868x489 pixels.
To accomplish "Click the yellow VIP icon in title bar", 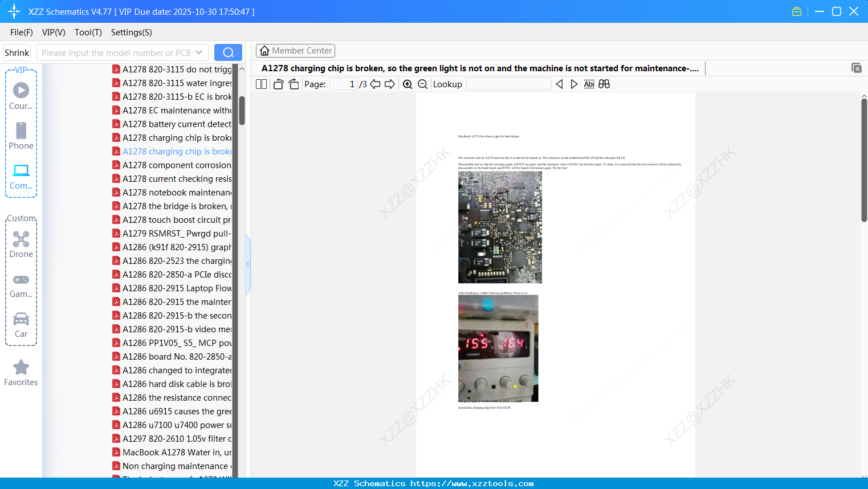I will click(x=797, y=11).
